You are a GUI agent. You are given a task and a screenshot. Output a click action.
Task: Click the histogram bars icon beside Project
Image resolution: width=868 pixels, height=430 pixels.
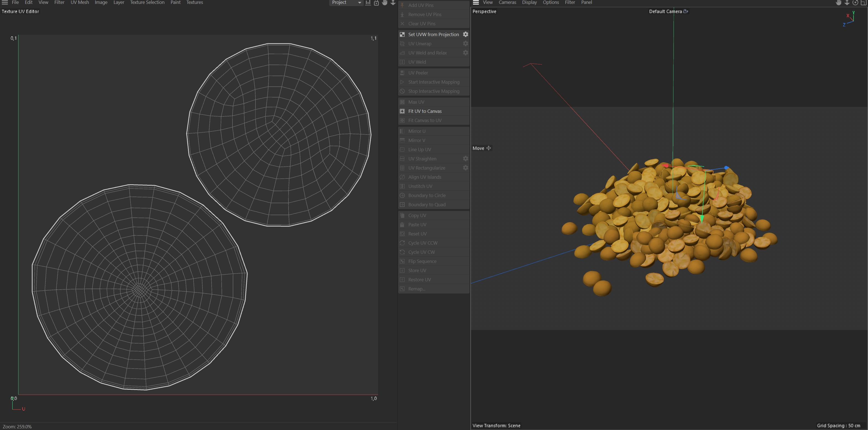pyautogui.click(x=368, y=3)
